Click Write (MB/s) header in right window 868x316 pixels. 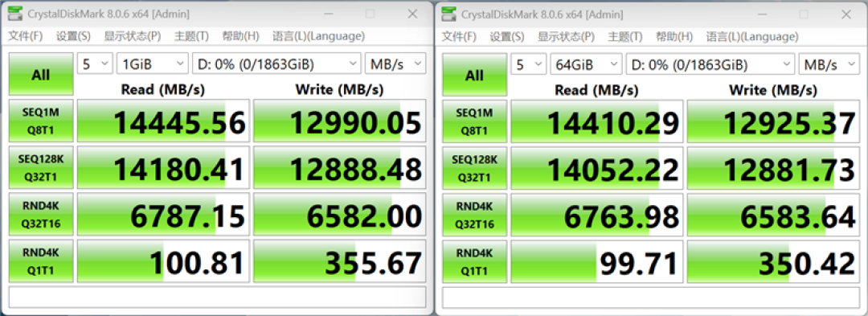(x=774, y=89)
